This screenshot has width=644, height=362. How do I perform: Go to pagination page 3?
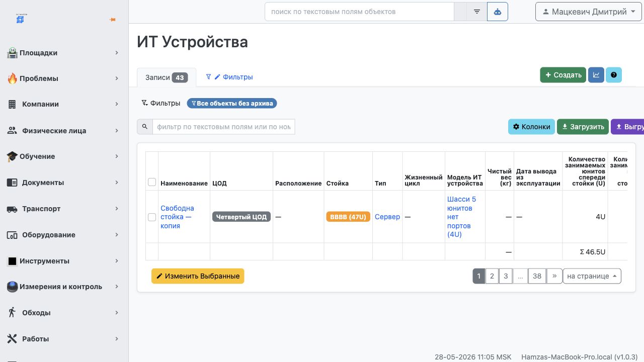pyautogui.click(x=506, y=276)
